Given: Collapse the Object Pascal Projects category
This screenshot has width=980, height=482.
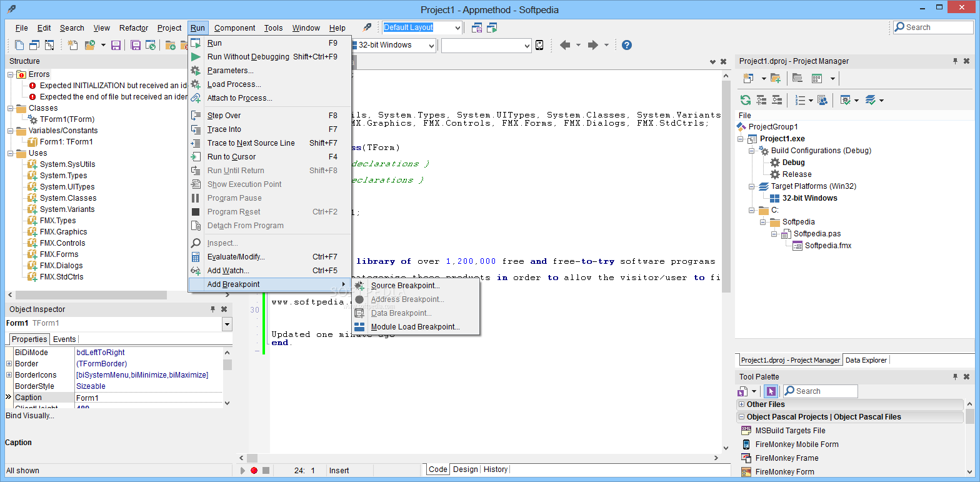Looking at the screenshot, I should pos(741,417).
